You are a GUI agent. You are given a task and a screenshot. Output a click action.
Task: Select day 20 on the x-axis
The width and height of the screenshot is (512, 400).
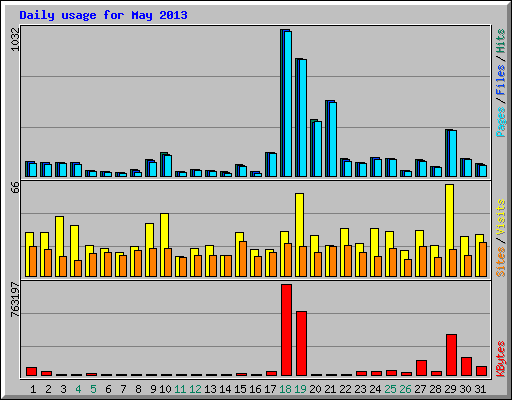pos(315,389)
